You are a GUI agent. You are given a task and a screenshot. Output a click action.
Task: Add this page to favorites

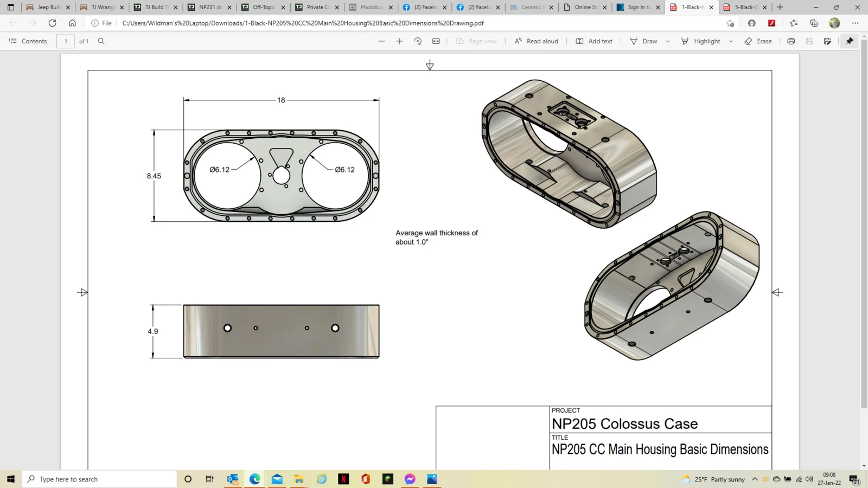pyautogui.click(x=730, y=23)
